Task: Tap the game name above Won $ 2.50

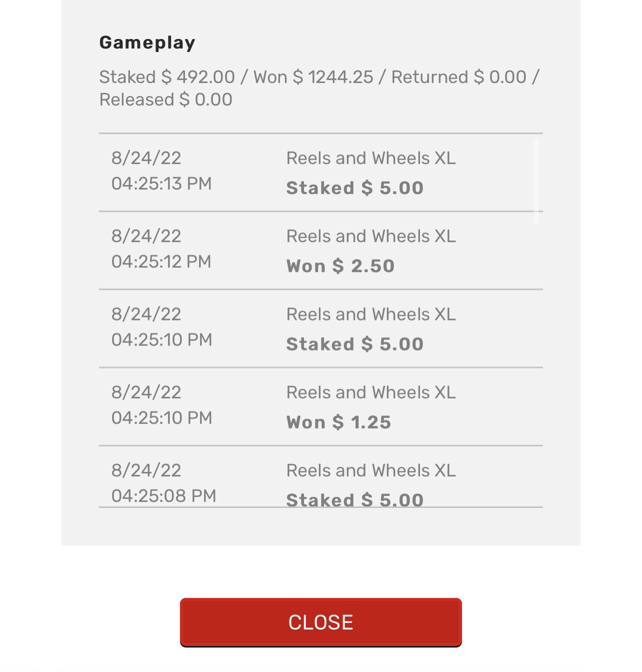Action: pos(371,236)
